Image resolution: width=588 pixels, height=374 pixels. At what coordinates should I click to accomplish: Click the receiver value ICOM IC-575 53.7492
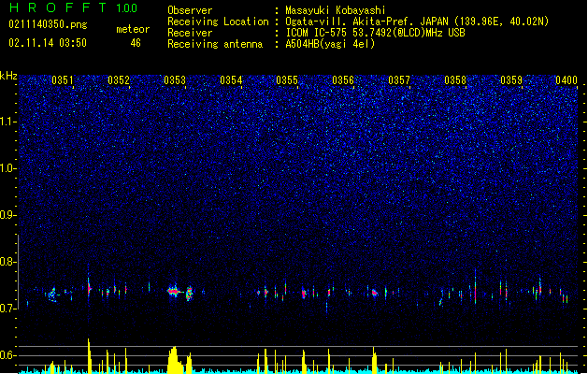336,33
